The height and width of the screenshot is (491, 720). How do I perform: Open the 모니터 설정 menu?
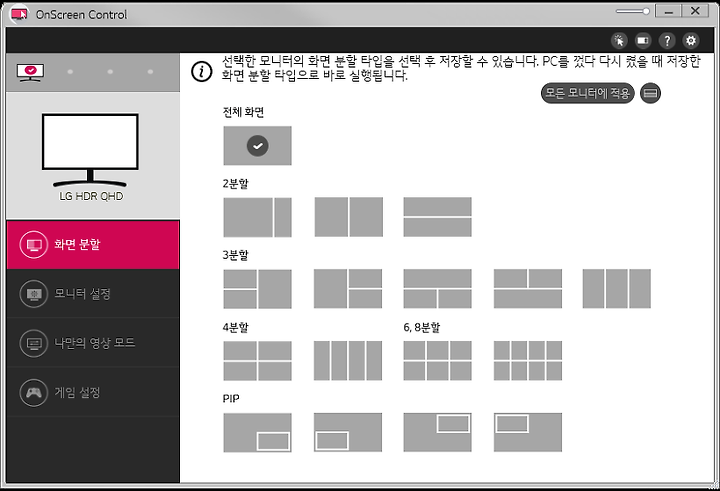coord(93,293)
